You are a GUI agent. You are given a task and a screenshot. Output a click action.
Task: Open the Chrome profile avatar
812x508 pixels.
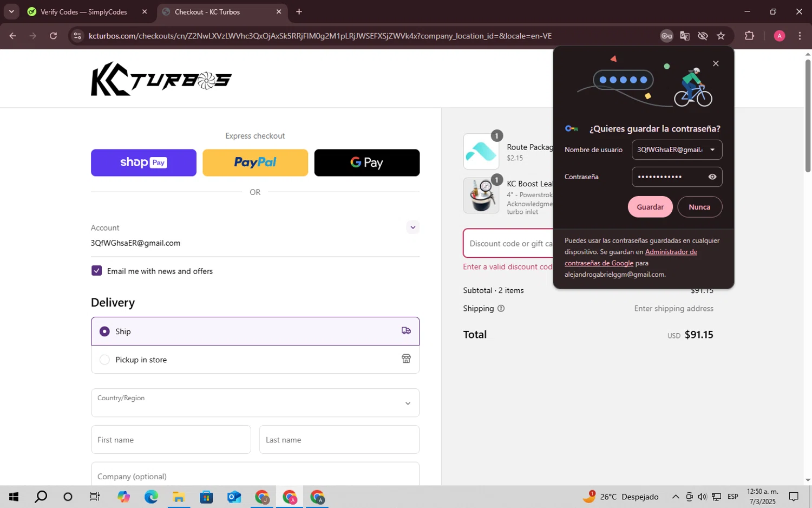[x=780, y=36]
